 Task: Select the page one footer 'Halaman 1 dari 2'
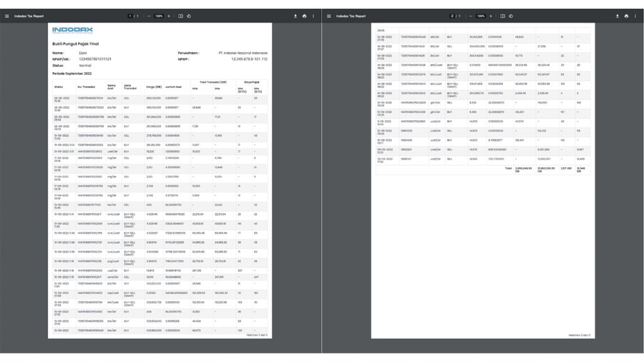257,336
